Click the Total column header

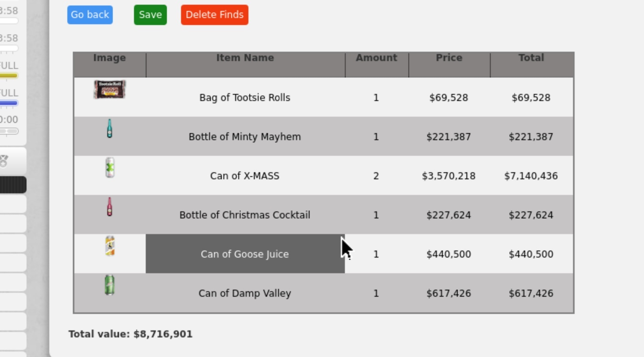point(531,58)
